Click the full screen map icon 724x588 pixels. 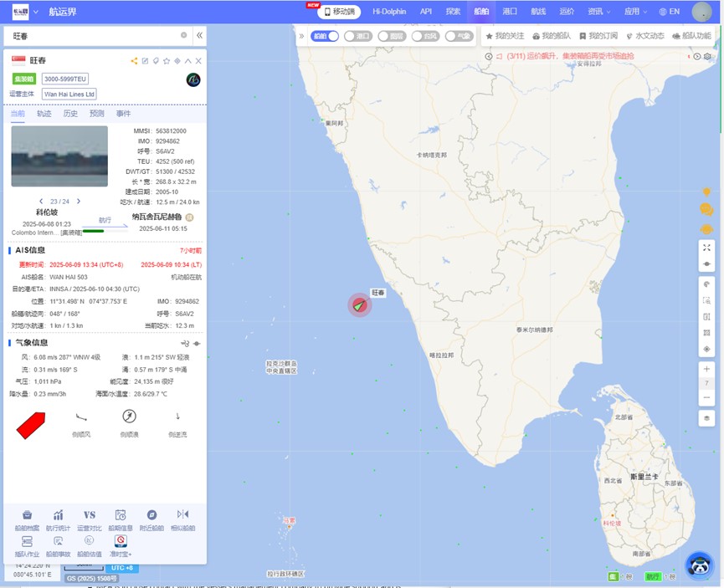coord(707,248)
